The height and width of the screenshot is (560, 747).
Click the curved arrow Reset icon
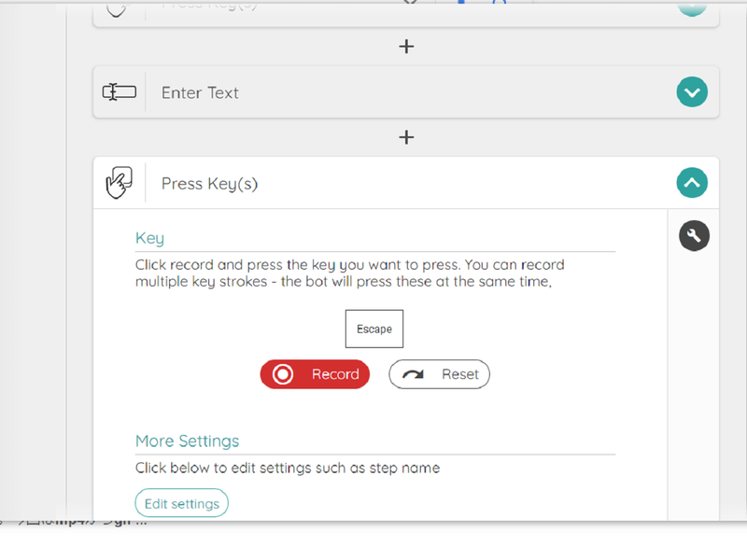(412, 374)
